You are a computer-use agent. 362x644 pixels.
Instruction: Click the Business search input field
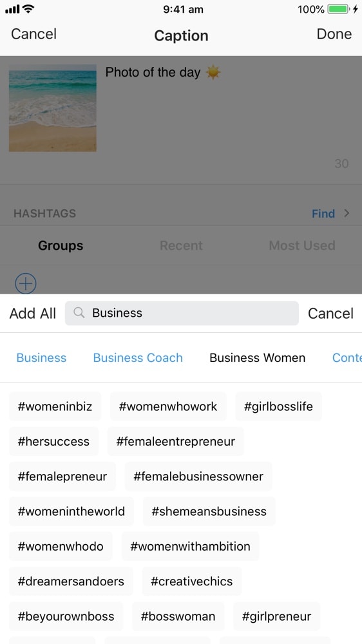(182, 313)
